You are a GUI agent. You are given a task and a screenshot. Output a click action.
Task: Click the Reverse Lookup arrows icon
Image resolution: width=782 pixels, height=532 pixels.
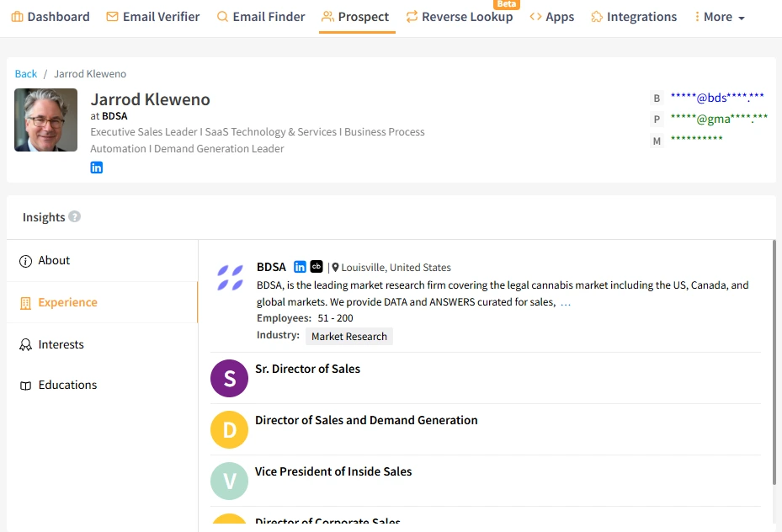pyautogui.click(x=412, y=17)
